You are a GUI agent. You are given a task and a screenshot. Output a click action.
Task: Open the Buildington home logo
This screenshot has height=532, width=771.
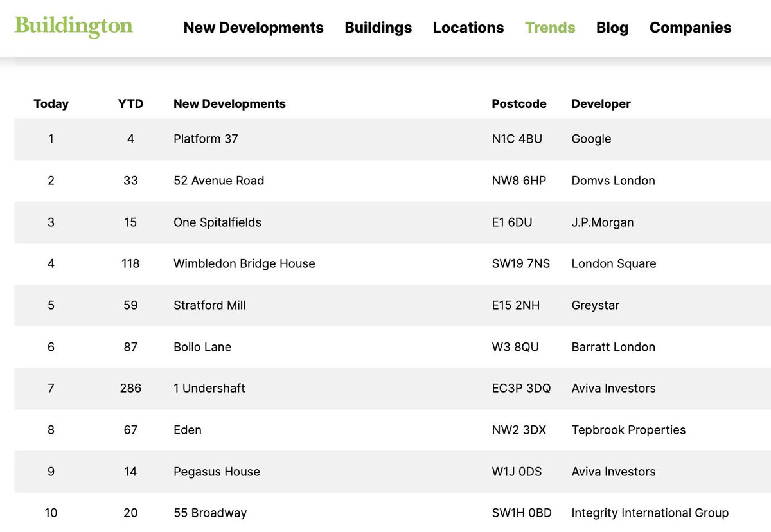pyautogui.click(x=73, y=27)
